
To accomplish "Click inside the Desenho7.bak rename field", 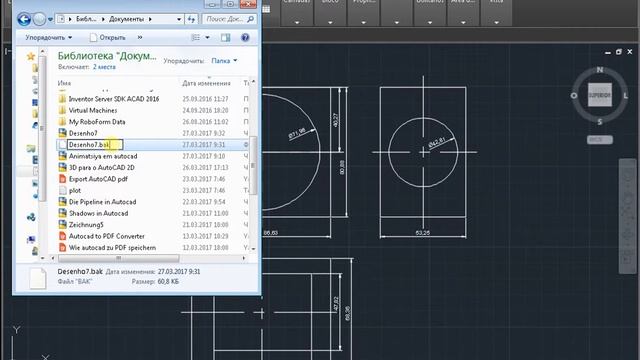I will [95, 144].
